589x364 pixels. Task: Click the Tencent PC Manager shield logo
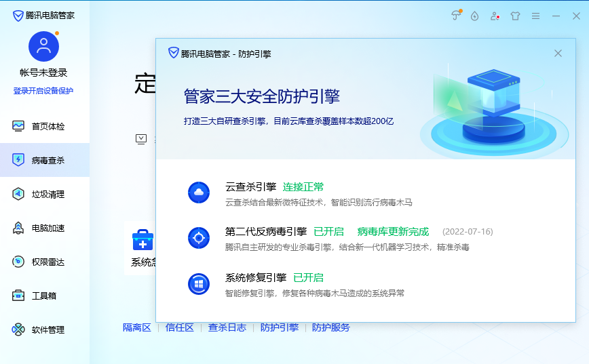pos(18,16)
